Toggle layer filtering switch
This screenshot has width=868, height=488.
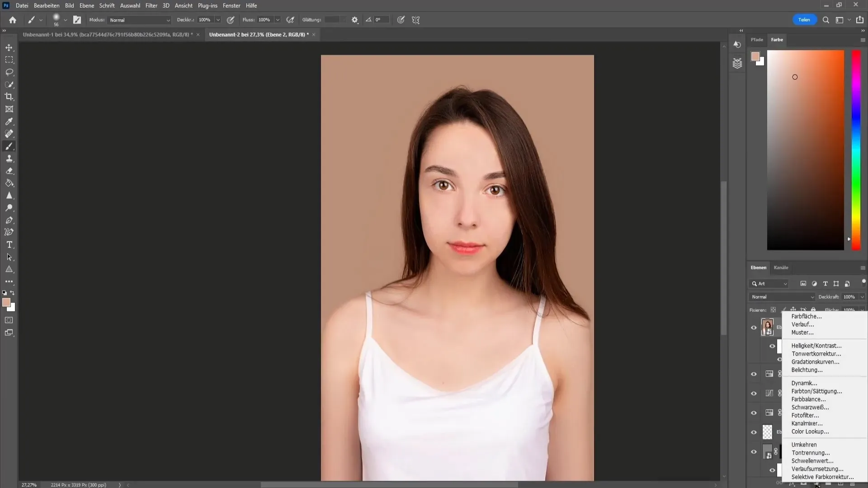863,282
